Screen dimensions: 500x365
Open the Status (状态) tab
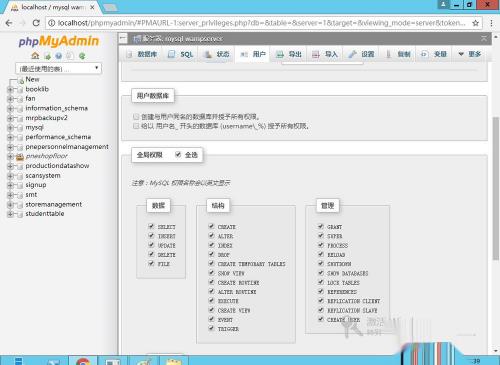point(217,54)
